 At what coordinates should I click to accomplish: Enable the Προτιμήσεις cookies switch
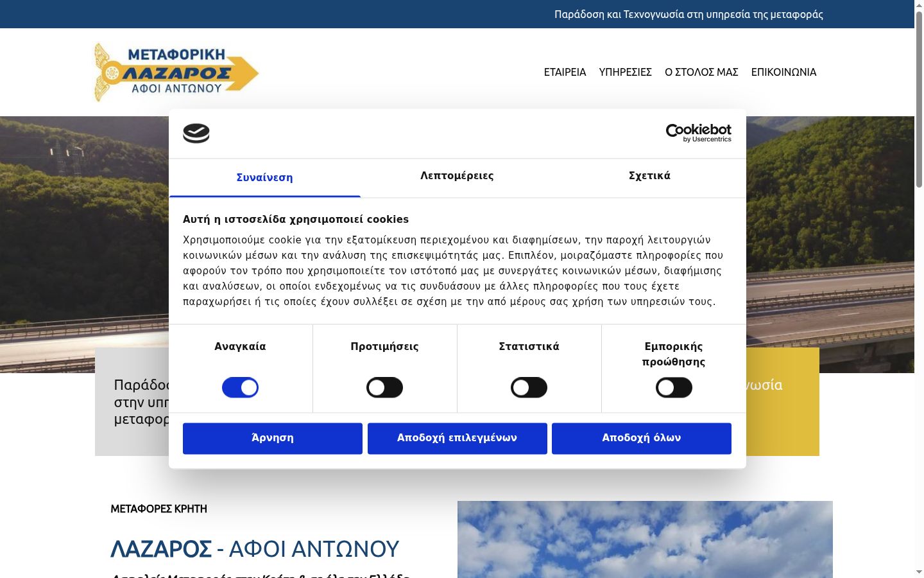[384, 387]
